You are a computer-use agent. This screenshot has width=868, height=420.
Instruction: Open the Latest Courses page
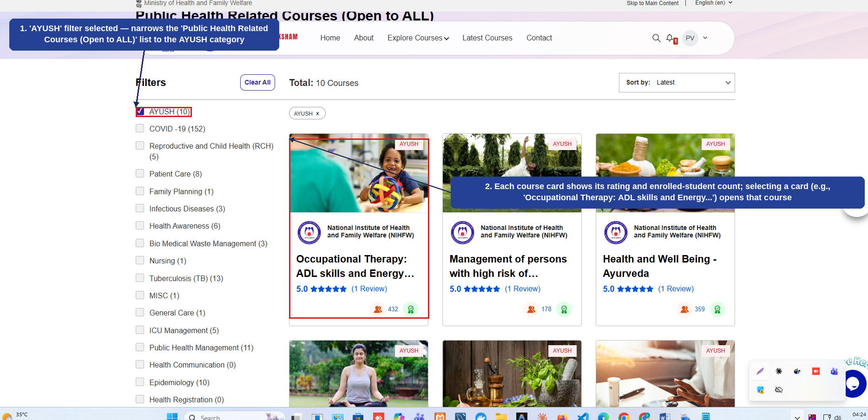pos(487,38)
